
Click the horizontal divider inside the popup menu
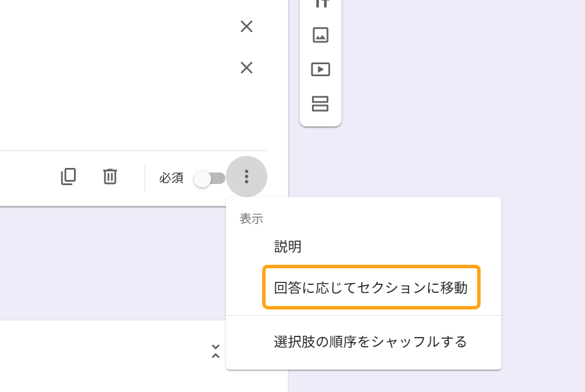click(x=364, y=315)
